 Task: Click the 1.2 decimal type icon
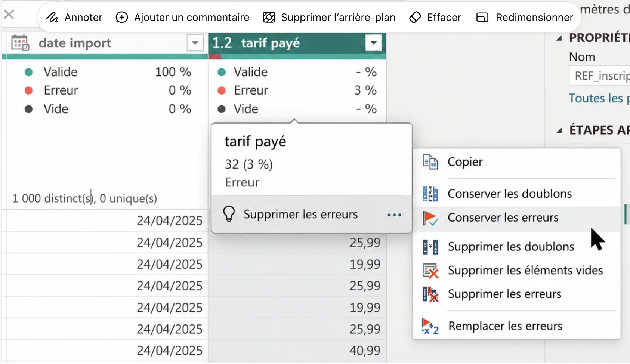point(222,43)
